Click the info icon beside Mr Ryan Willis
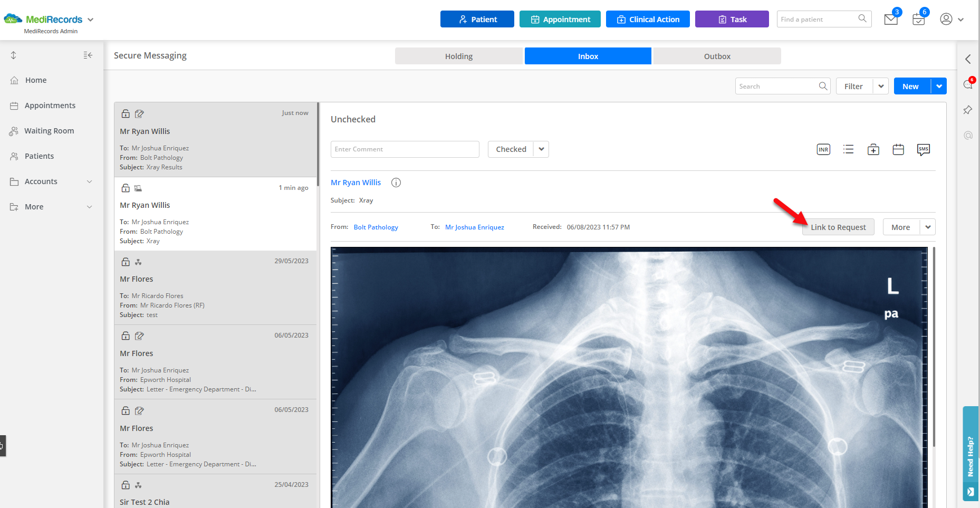980x508 pixels. pyautogui.click(x=396, y=183)
